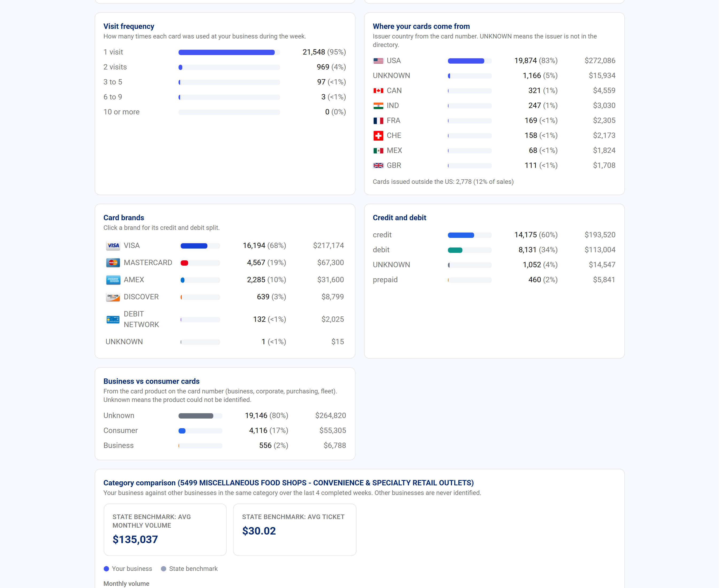Click the Visit frequency heading
Image resolution: width=727 pixels, height=588 pixels.
tap(129, 26)
